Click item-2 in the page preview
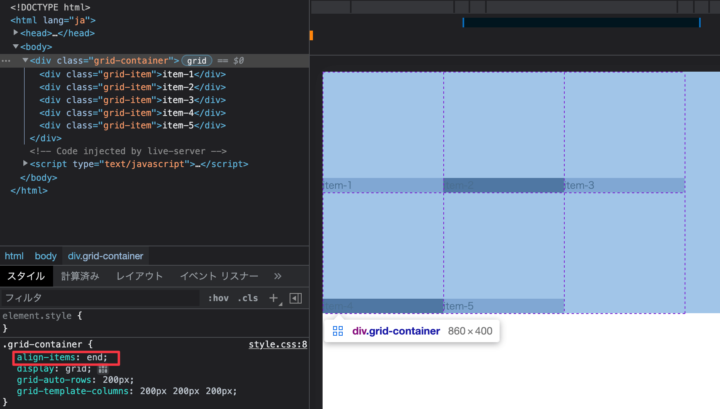Screen dimensions: 720x409 click(x=504, y=185)
